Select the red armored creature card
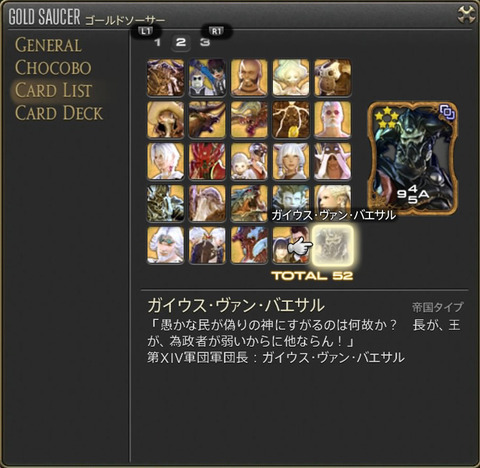Viewport: 480px width, 468px height. pos(207,161)
